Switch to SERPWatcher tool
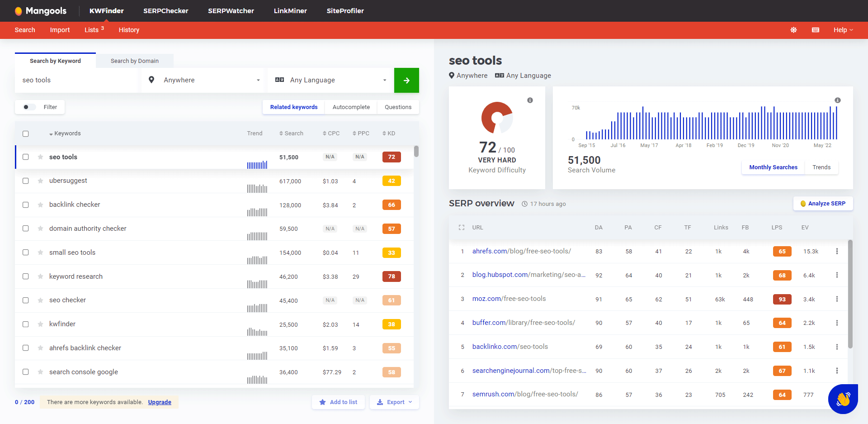Screen dimensions: 868x424 [231, 11]
